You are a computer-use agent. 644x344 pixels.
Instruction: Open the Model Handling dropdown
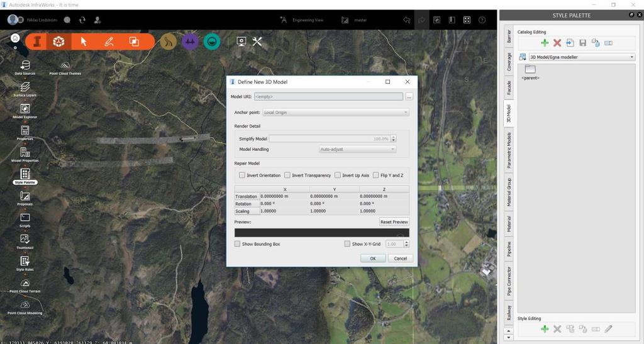pos(357,150)
